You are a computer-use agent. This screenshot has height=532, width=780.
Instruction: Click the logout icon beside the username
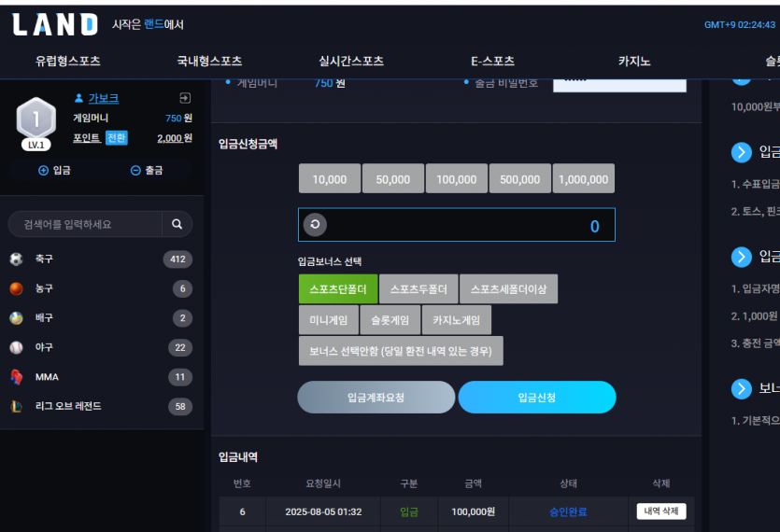185,98
